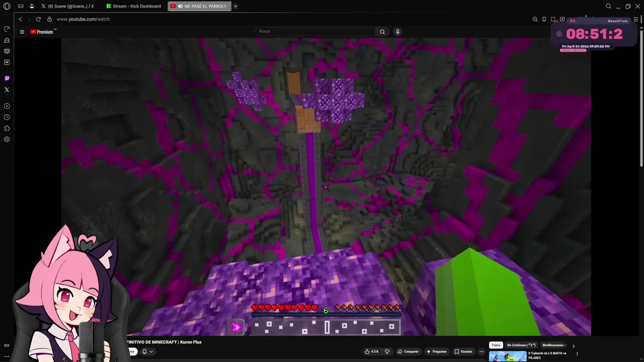This screenshot has height=362, width=644.
Task: Open GX Control speedometer in sidebar
Action: [7, 29]
